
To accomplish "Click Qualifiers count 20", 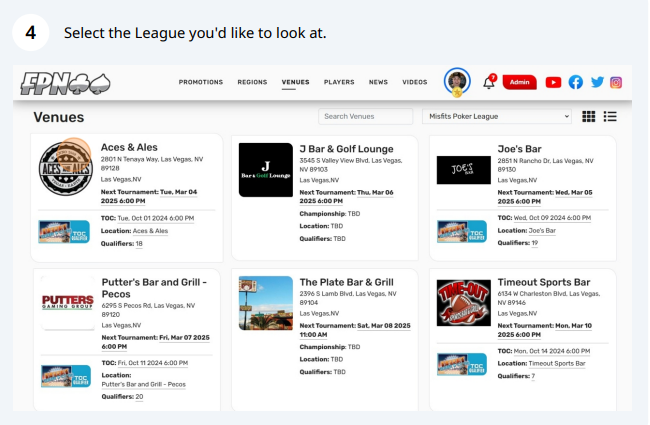I will point(139,397).
